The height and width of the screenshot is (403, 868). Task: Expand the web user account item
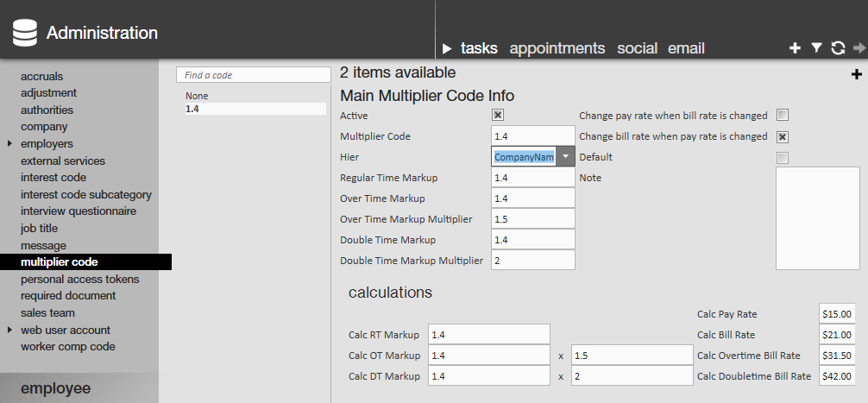pyautogui.click(x=9, y=330)
